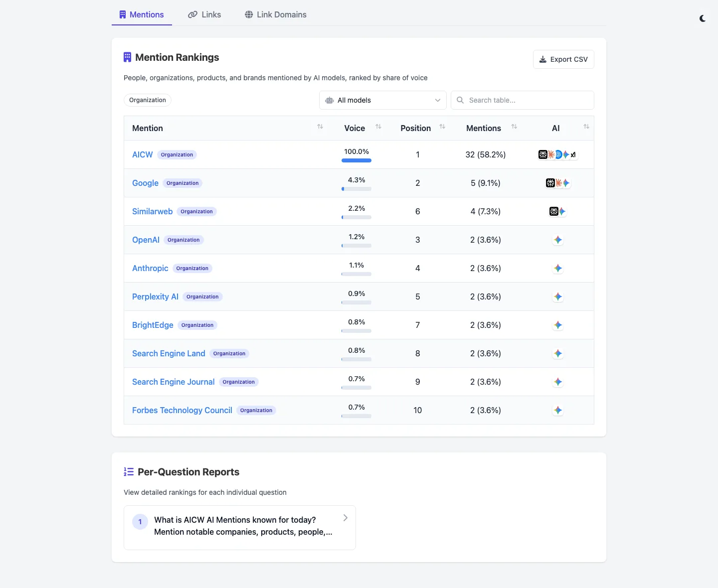This screenshot has width=718, height=588.
Task: Click the blue ChatGPT icon in AICW row
Action: 558,154
